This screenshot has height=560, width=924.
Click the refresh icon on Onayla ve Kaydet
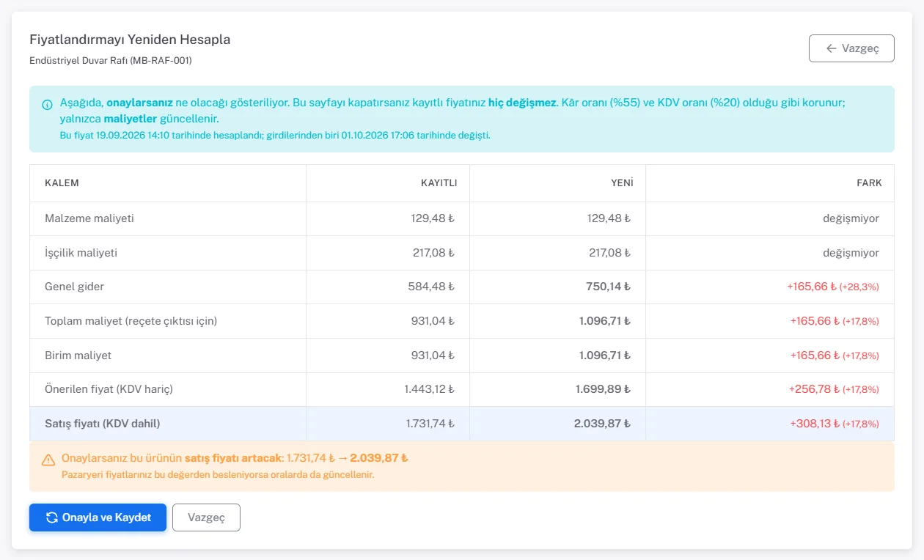click(52, 517)
